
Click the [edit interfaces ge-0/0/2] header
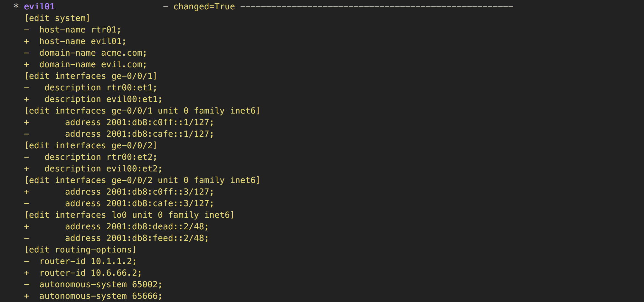[x=91, y=145]
